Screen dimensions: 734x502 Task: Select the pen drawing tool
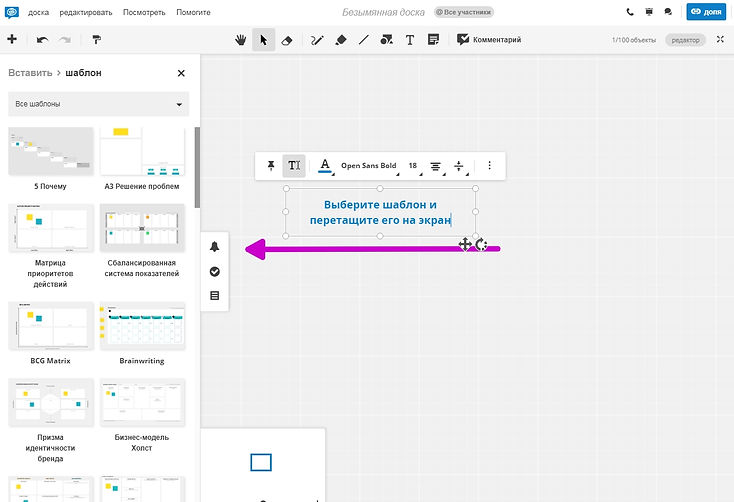coord(317,40)
